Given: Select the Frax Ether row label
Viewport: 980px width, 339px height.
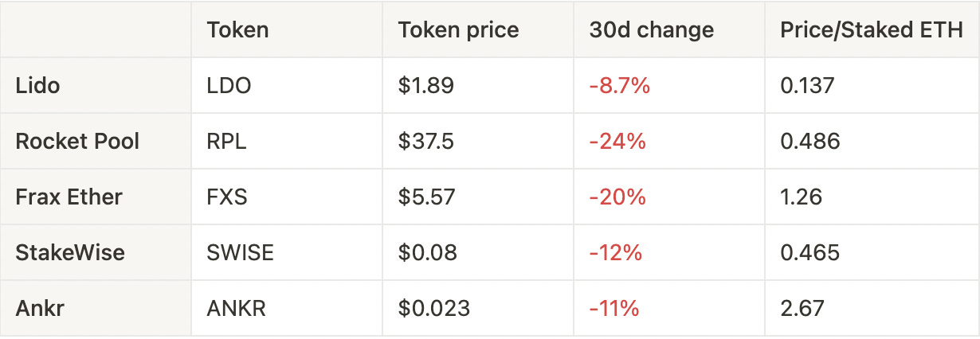Looking at the screenshot, I should coord(69,197).
